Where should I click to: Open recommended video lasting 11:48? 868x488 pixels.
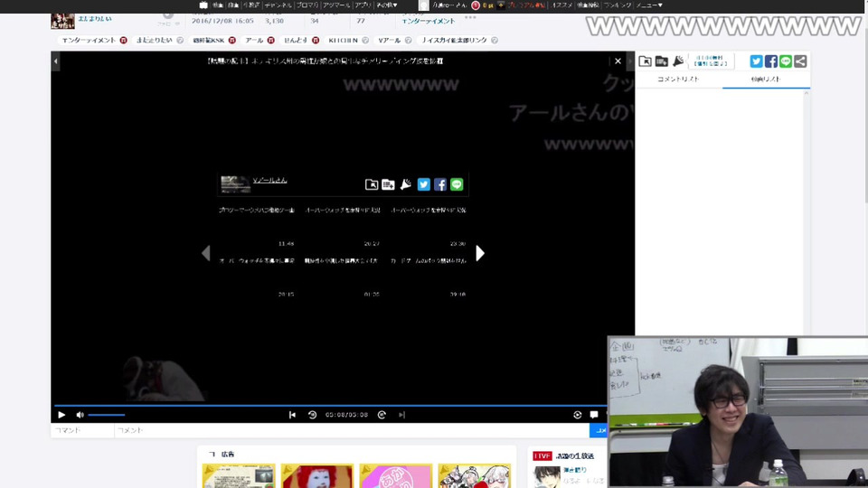click(x=256, y=227)
